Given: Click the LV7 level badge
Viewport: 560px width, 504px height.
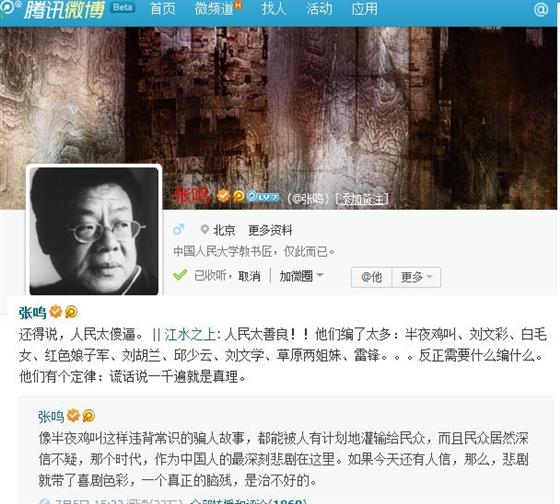Looking at the screenshot, I should [x=263, y=196].
